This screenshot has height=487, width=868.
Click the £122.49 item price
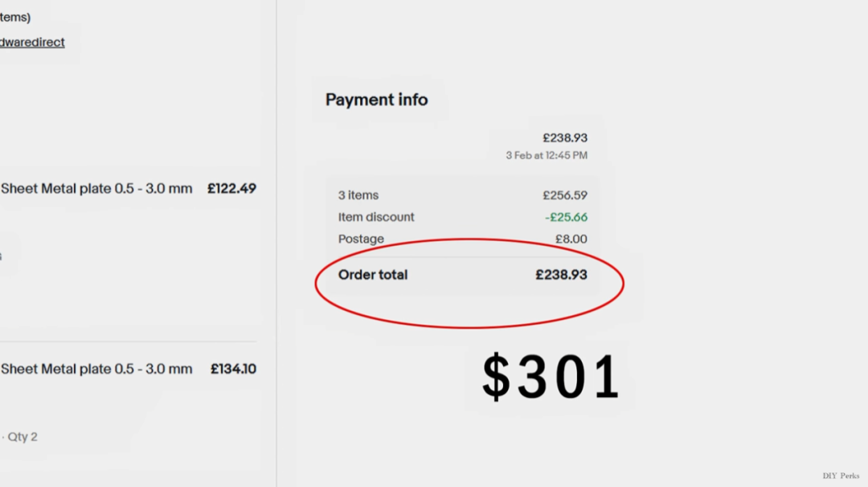pyautogui.click(x=231, y=189)
